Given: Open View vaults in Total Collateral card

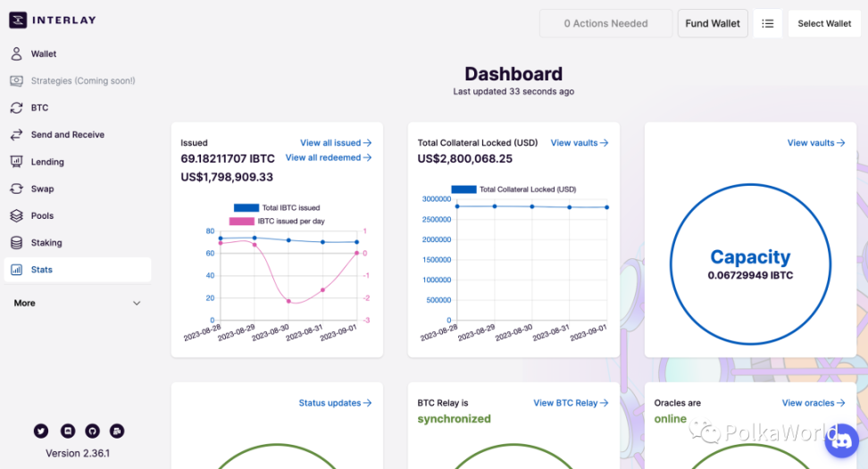Looking at the screenshot, I should point(579,143).
